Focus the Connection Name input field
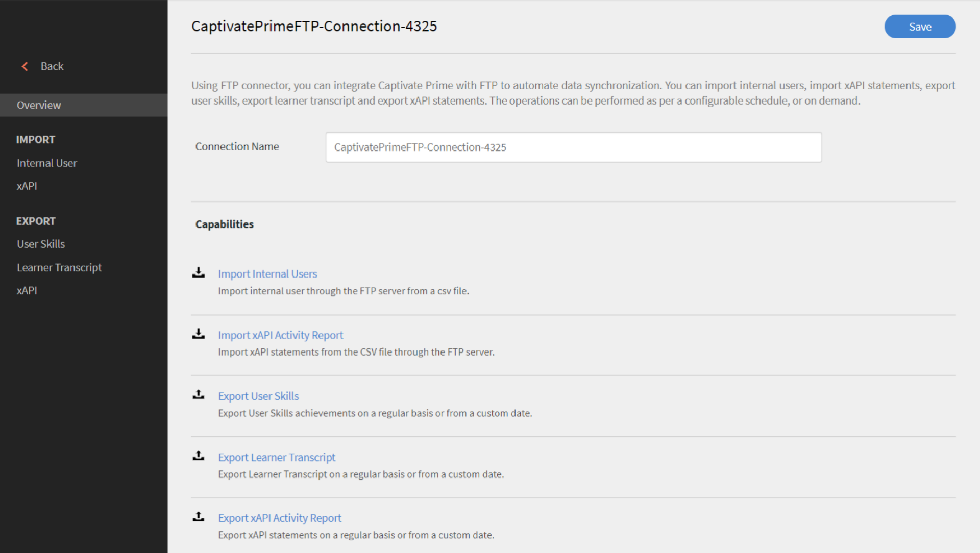This screenshot has width=980, height=553. (574, 147)
